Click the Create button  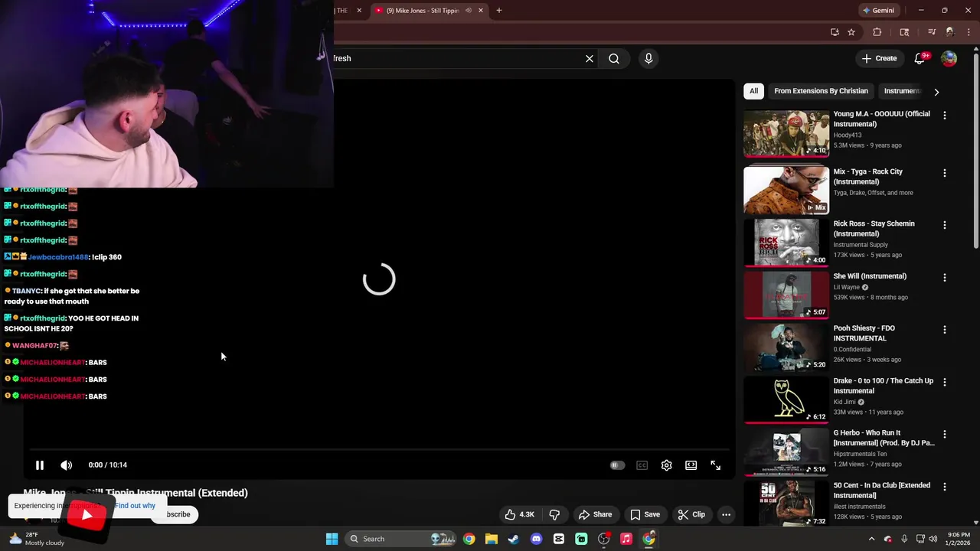coord(879,58)
